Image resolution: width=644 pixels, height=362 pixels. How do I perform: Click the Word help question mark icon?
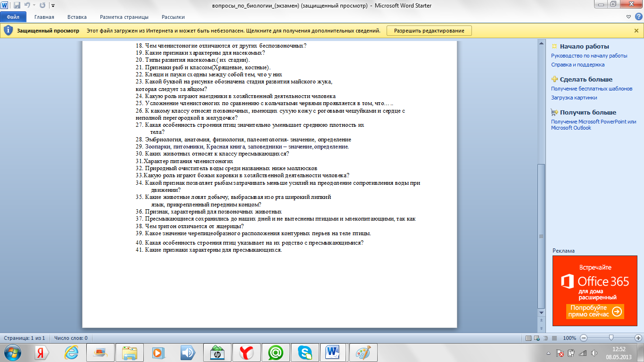click(638, 17)
